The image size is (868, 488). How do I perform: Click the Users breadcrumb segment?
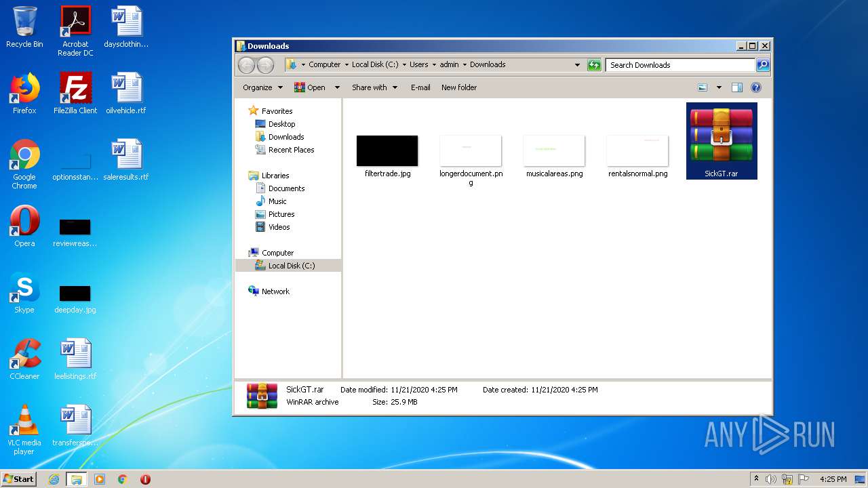tap(418, 65)
